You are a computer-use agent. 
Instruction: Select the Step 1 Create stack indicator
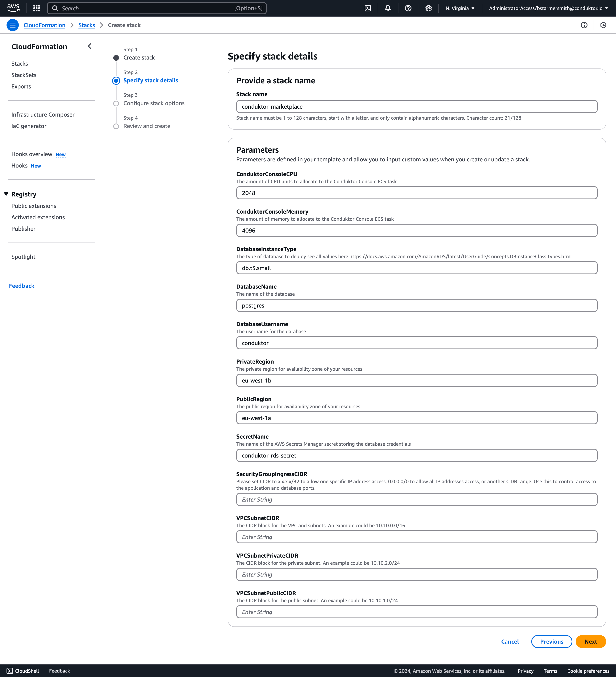pos(116,57)
